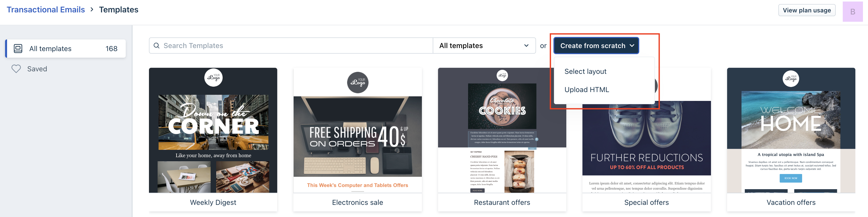This screenshot has width=868, height=217.
Task: Click the Electronics sale logo circle
Action: click(358, 82)
